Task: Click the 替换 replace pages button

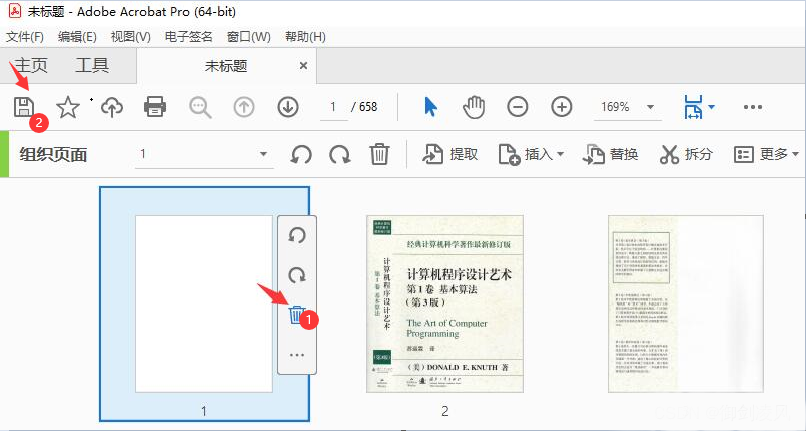Action: (611, 154)
